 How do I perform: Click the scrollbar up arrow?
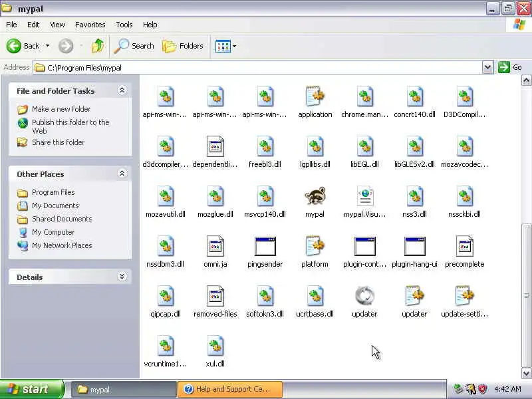click(x=526, y=80)
